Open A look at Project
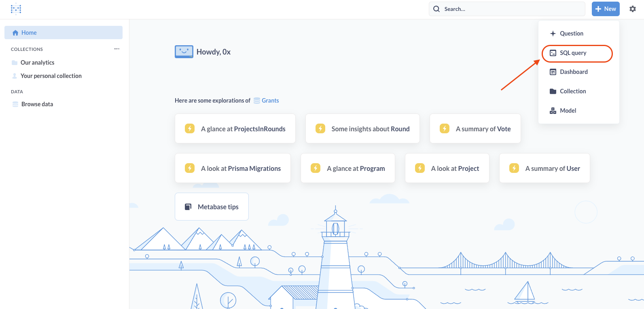Viewport: 644px width, 309px height. click(x=447, y=168)
